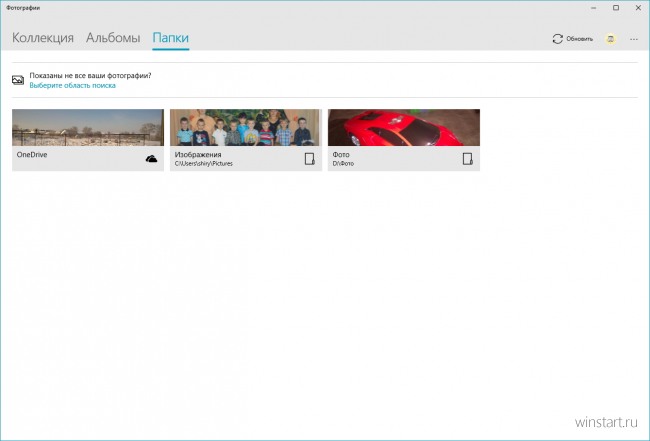Click the refresh arrows icon
650x441 pixels.
[557, 39]
